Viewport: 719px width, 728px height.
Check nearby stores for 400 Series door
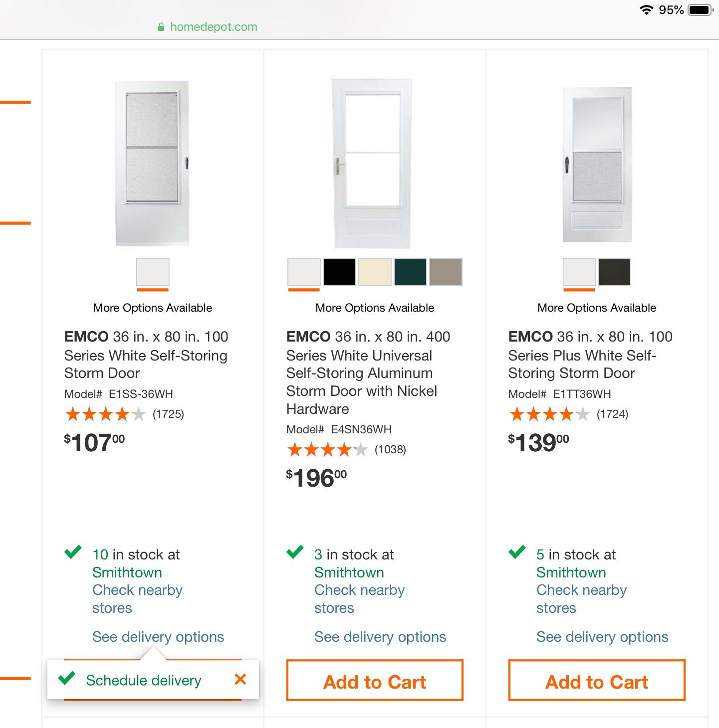point(359,599)
